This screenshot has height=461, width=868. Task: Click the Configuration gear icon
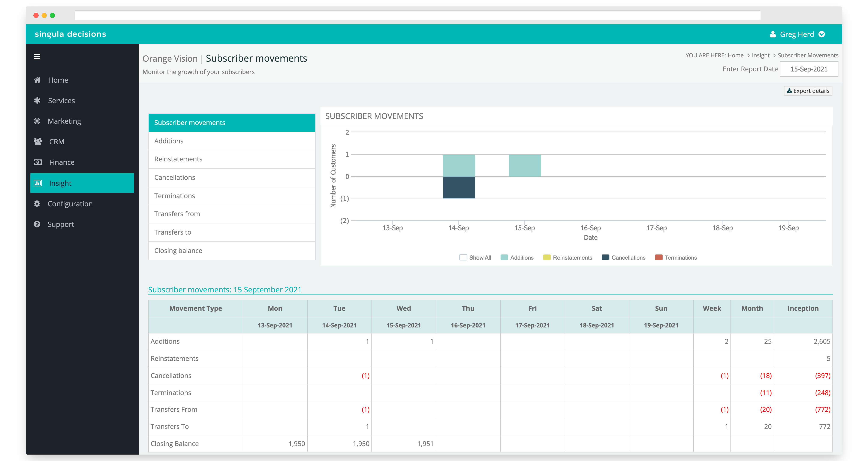click(x=37, y=203)
